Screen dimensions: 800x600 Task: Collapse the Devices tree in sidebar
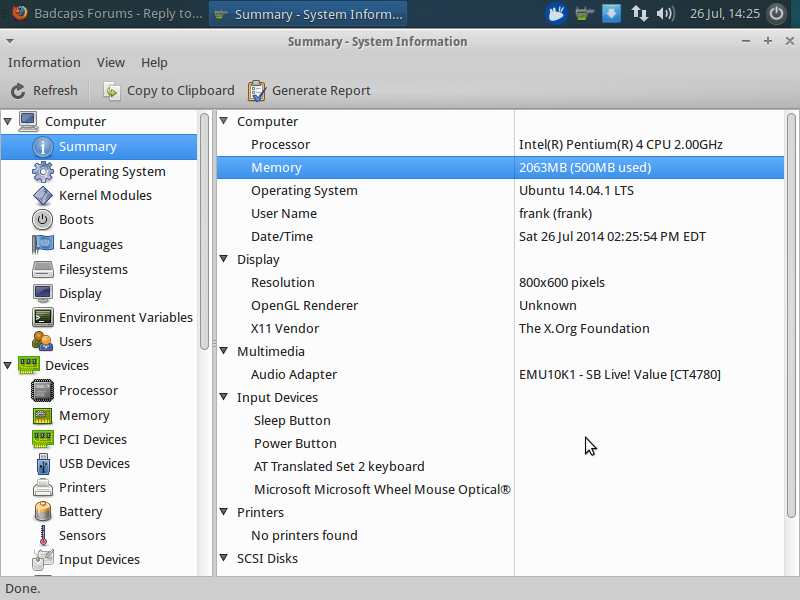[8, 366]
